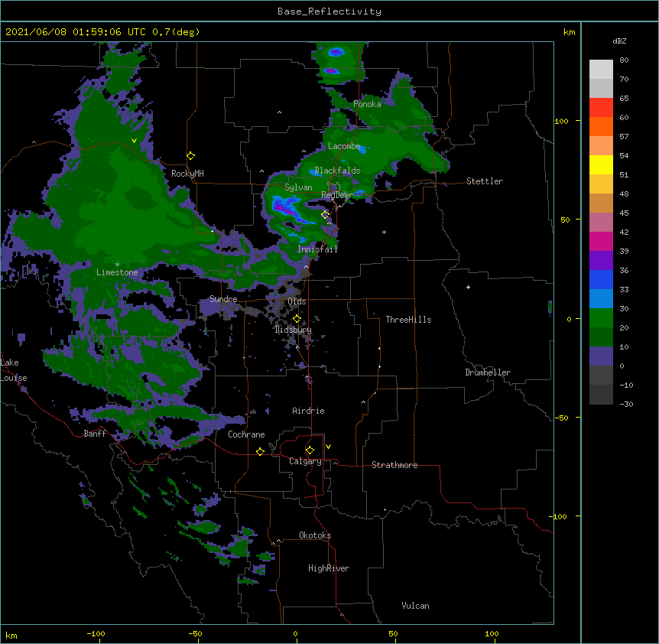Select the Lacombe city label

coord(344,146)
